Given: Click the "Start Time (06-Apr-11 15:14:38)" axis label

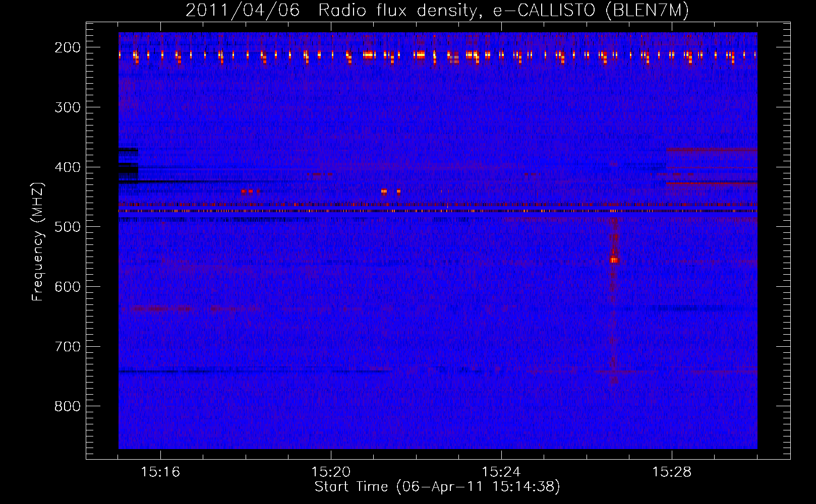Looking at the screenshot, I should pyautogui.click(x=437, y=486).
